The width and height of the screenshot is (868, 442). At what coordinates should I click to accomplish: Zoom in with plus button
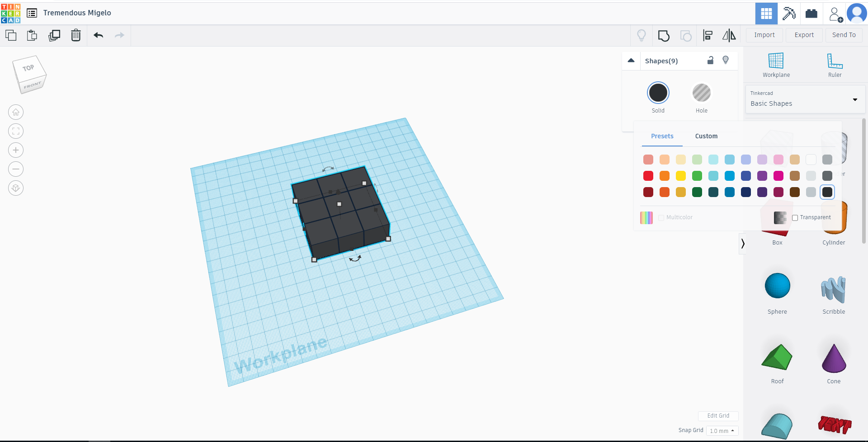coord(16,150)
